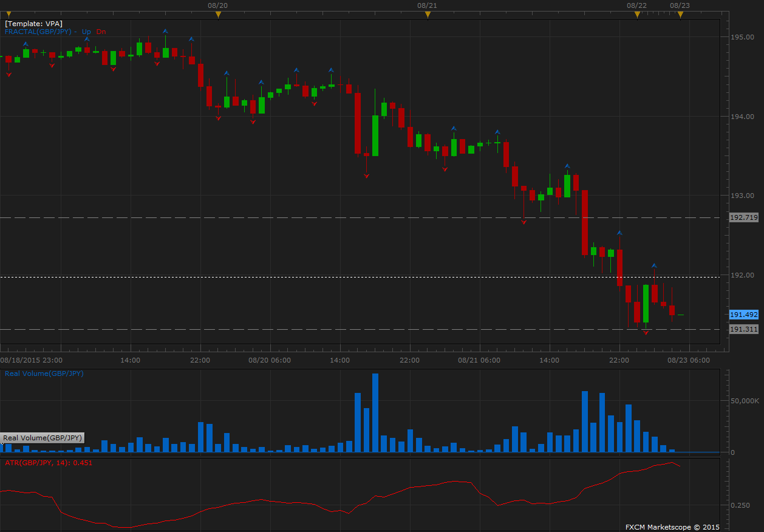Click the gray Real Volume(GBP/JPY) tooltip box
764x532 pixels.
coord(42,438)
